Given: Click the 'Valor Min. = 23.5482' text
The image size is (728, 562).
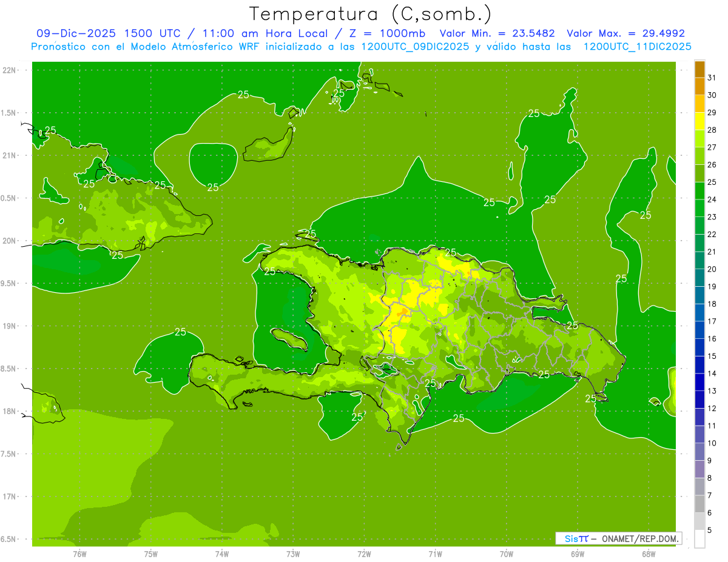Looking at the screenshot, I should point(497,33).
